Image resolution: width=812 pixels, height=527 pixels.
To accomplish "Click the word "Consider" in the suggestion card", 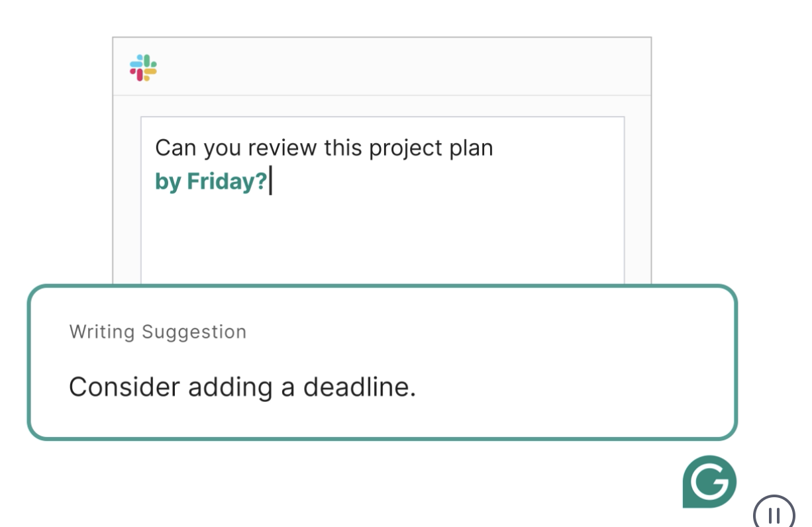I will (x=124, y=387).
